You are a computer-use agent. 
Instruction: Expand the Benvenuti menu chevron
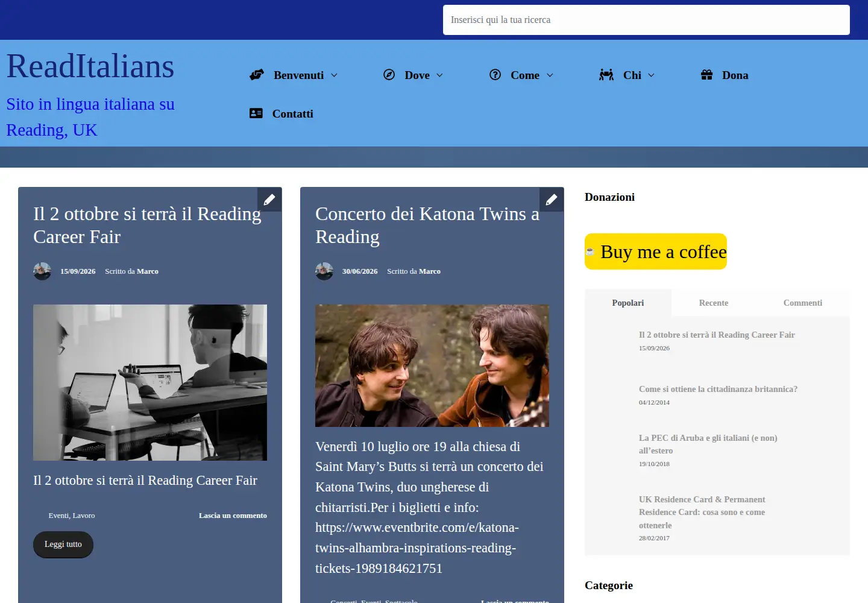tap(335, 75)
